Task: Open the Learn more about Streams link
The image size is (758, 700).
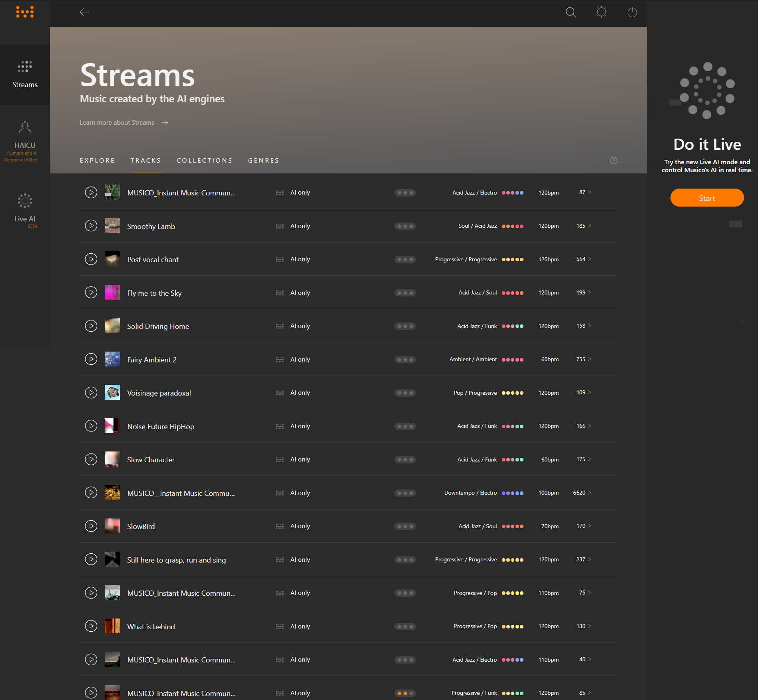Action: point(117,122)
